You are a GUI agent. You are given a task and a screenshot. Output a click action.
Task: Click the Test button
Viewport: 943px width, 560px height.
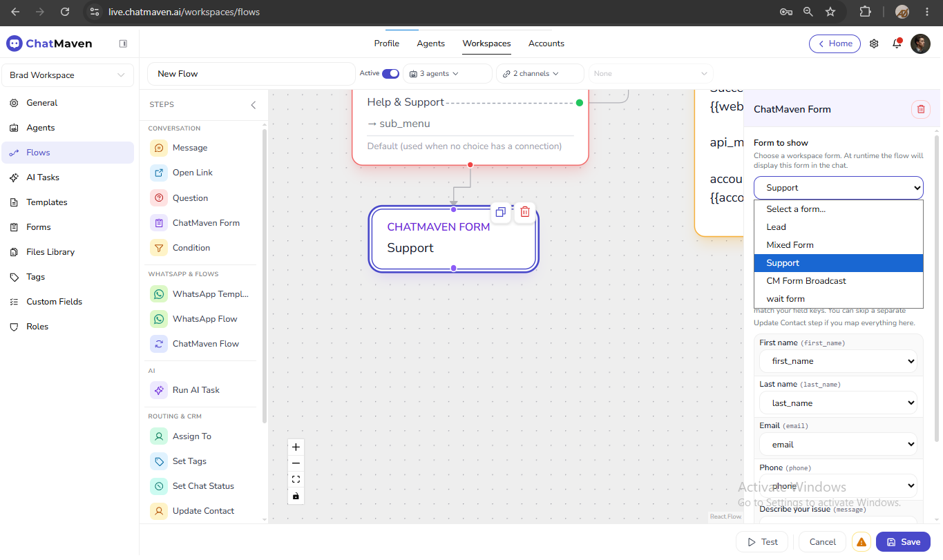point(761,542)
